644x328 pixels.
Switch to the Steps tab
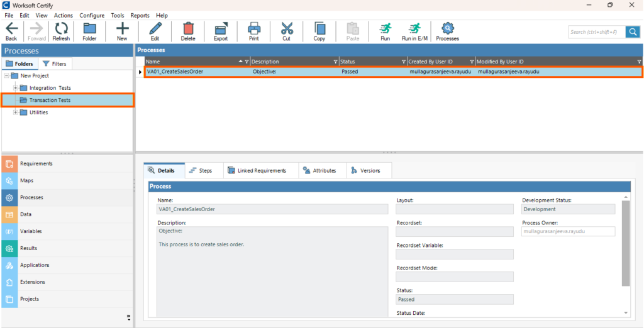(x=204, y=171)
